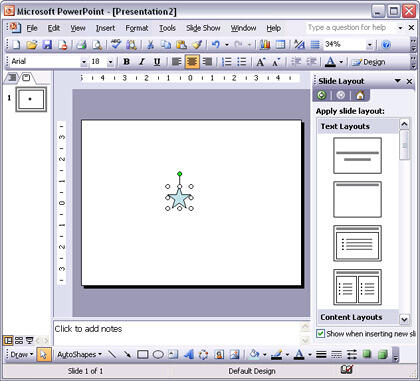The height and width of the screenshot is (381, 420).
Task: Select the Format Painter brush
Action: click(x=197, y=44)
